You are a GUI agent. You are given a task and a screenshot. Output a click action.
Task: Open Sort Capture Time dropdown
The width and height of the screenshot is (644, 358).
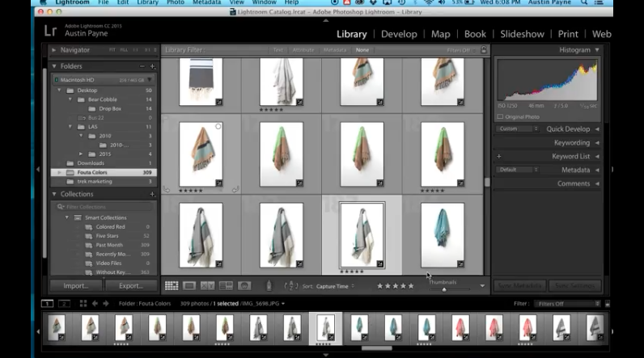[335, 286]
